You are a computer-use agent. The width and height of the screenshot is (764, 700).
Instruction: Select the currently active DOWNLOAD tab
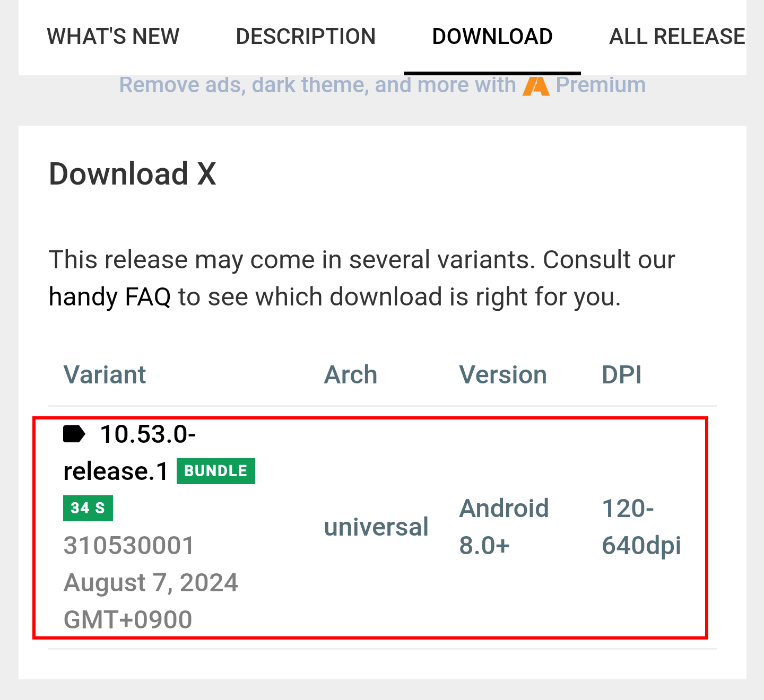[492, 36]
